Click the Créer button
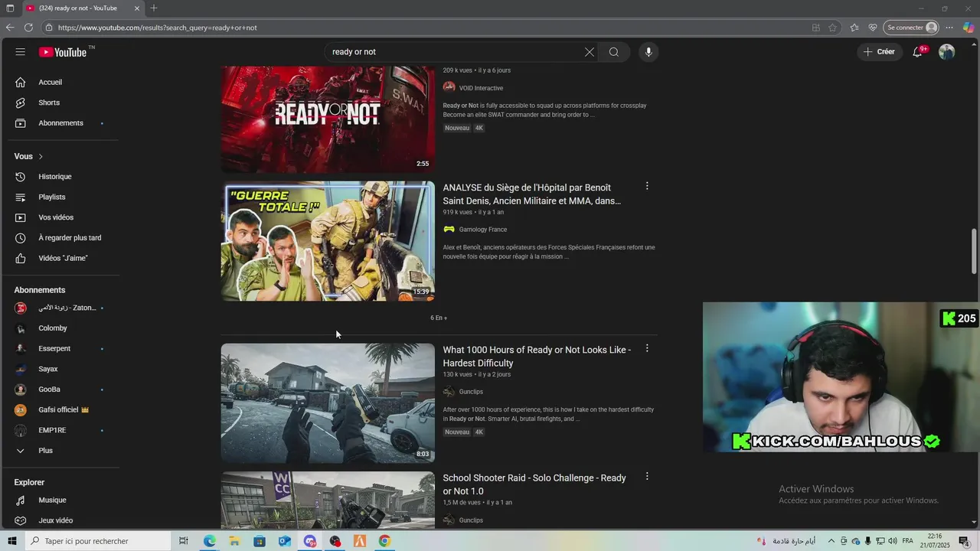980x551 pixels. 879,52
